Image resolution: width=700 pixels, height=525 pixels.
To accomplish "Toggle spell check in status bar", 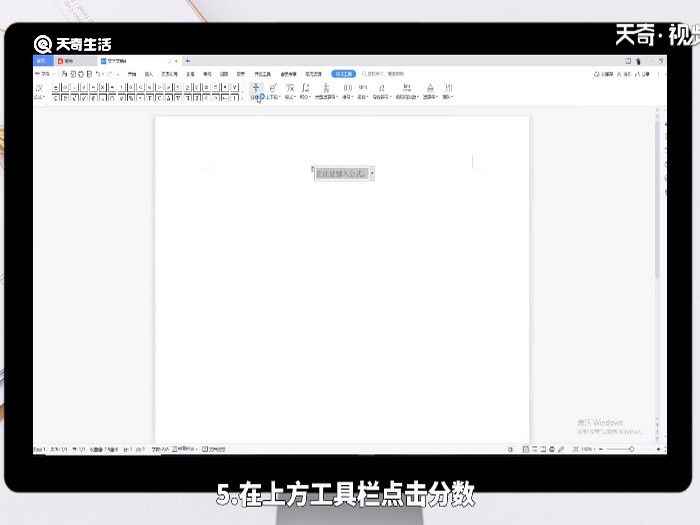I will pyautogui.click(x=185, y=449).
